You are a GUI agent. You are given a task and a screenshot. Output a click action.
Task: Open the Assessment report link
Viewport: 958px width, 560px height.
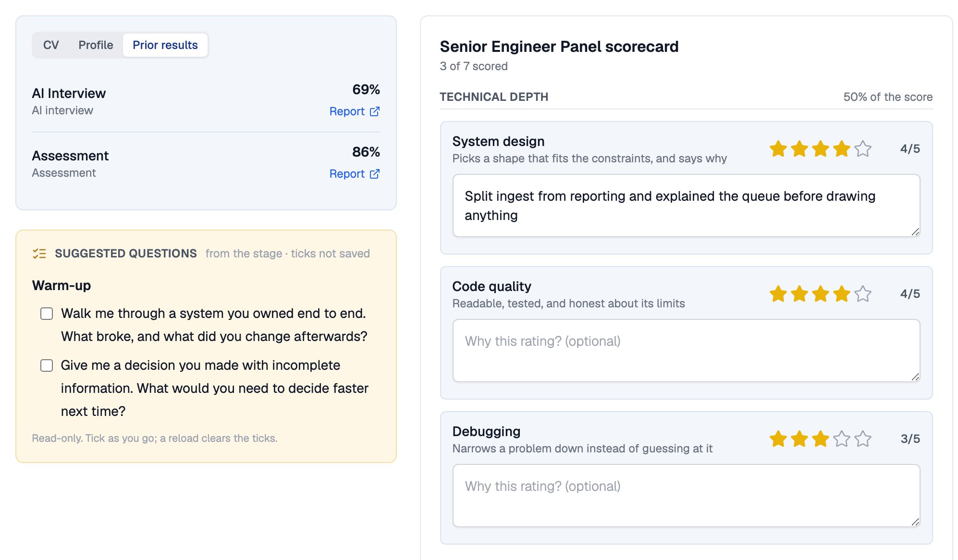coord(355,174)
